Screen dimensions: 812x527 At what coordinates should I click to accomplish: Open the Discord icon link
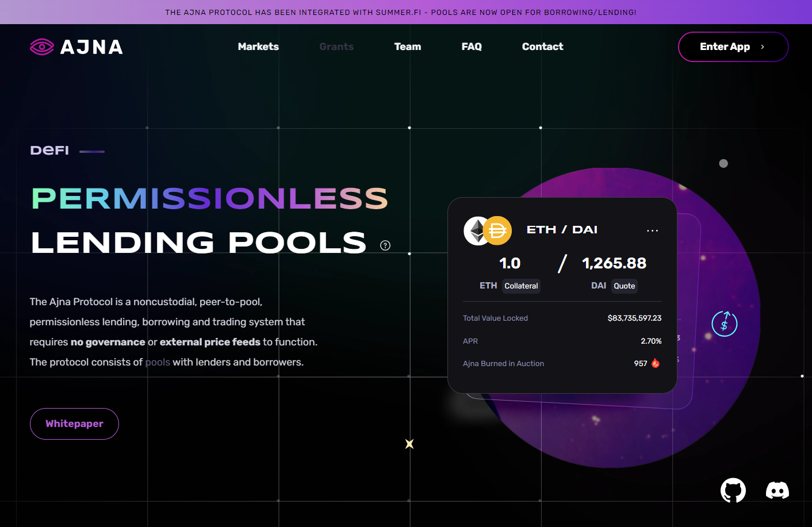pos(777,491)
